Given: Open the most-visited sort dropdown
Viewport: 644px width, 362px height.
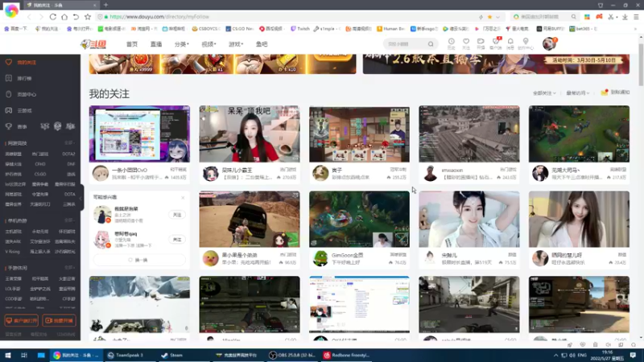Looking at the screenshot, I should coord(577,93).
